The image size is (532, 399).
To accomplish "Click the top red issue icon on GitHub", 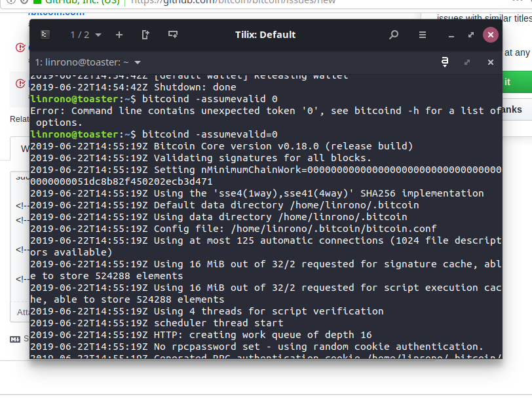I will click(x=20, y=47).
